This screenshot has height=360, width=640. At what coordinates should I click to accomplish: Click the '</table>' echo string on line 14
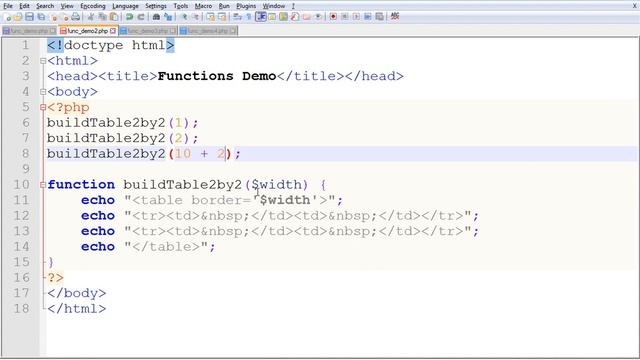(166, 247)
